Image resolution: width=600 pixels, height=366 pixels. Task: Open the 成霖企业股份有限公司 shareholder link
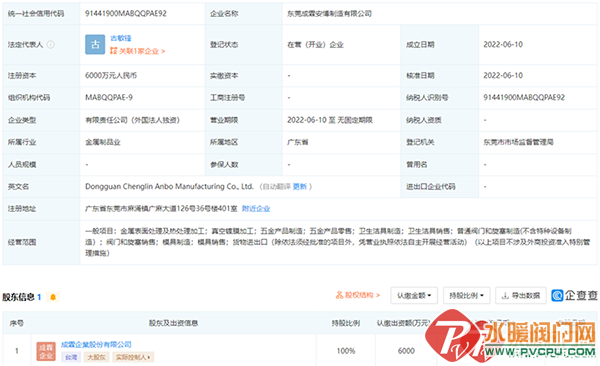pyautogui.click(x=96, y=345)
